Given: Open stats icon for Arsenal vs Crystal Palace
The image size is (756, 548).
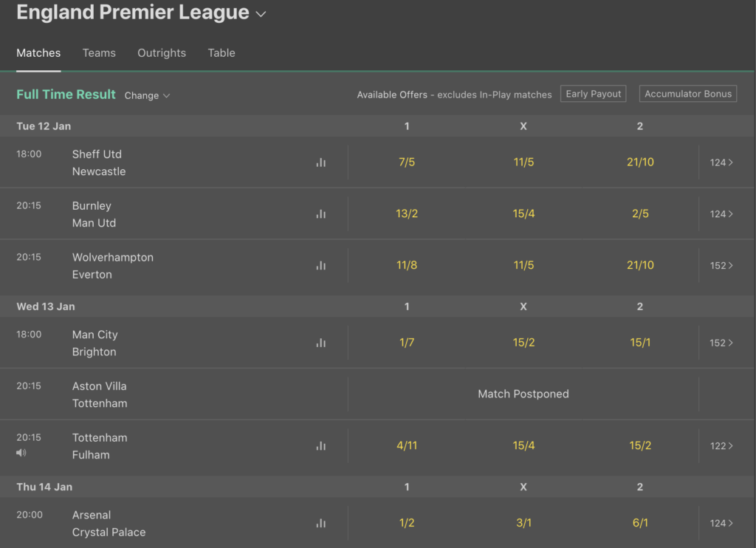Looking at the screenshot, I should (x=320, y=523).
